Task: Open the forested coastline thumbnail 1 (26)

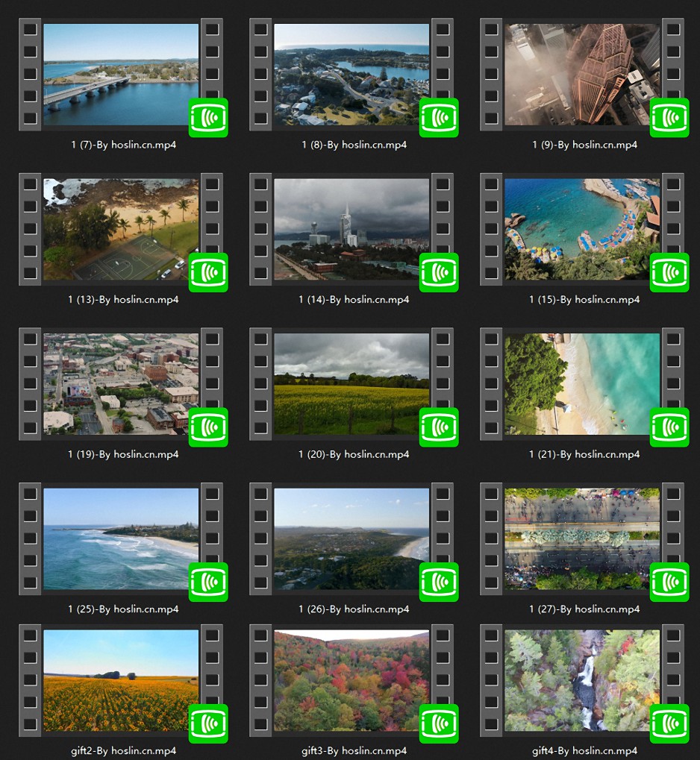Action: point(351,539)
